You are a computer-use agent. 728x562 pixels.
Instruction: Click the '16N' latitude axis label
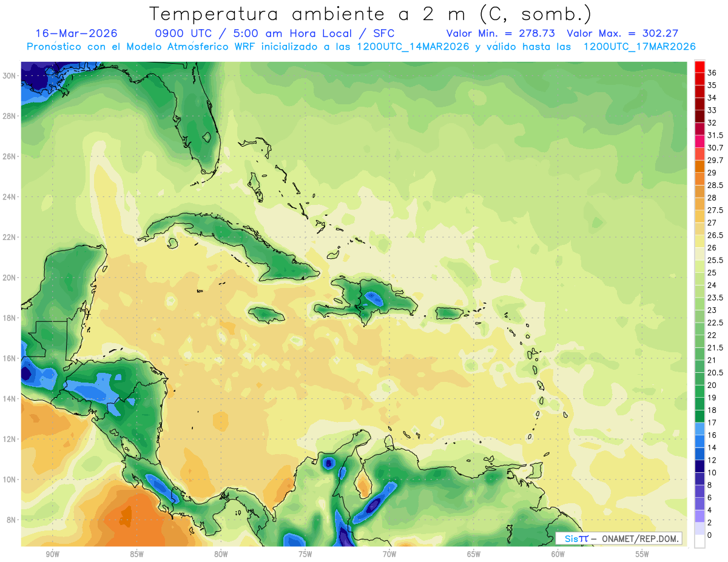(x=9, y=358)
